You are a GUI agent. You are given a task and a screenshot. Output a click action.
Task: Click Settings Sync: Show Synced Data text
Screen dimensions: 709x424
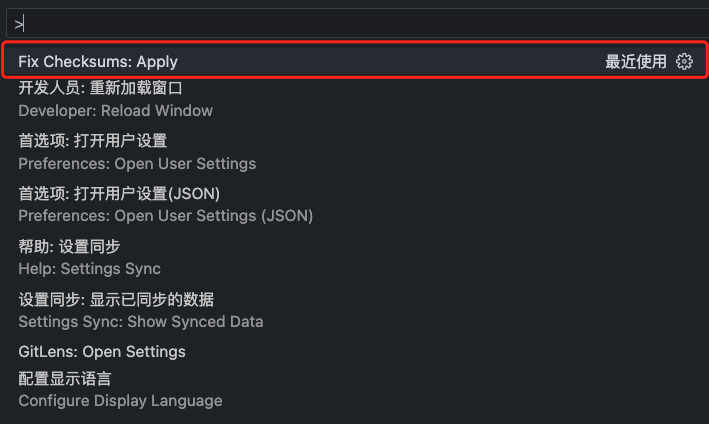tap(140, 321)
